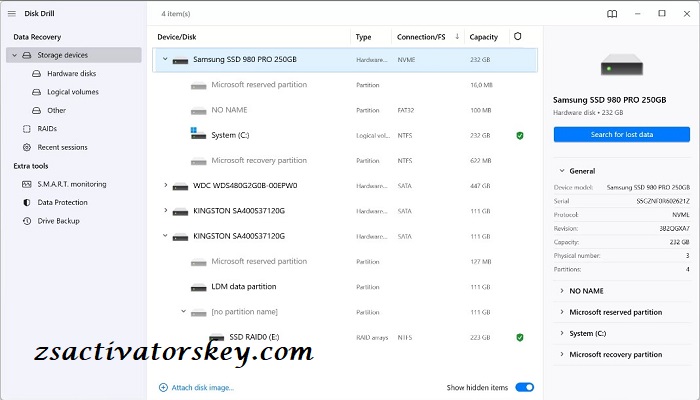
Task: Click the S.M.A.R.T. monitoring icon
Action: 27,184
